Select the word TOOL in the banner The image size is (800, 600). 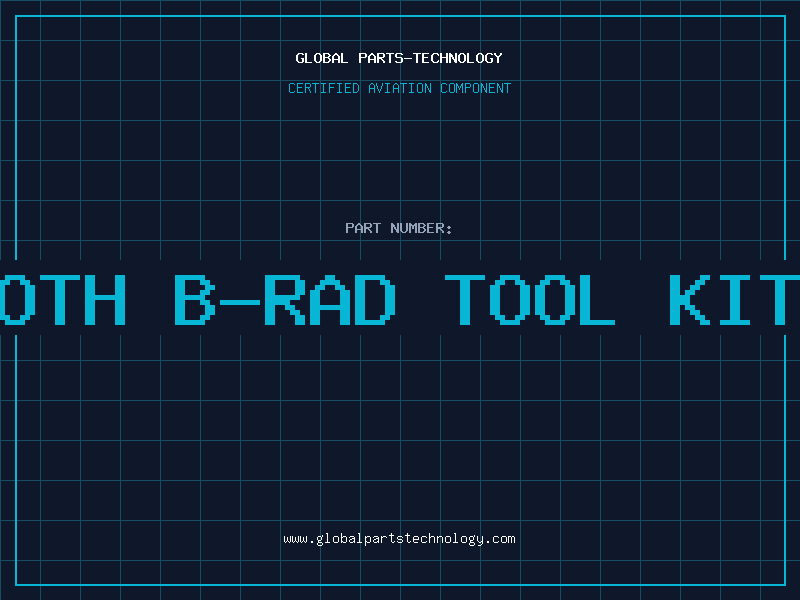point(530,299)
